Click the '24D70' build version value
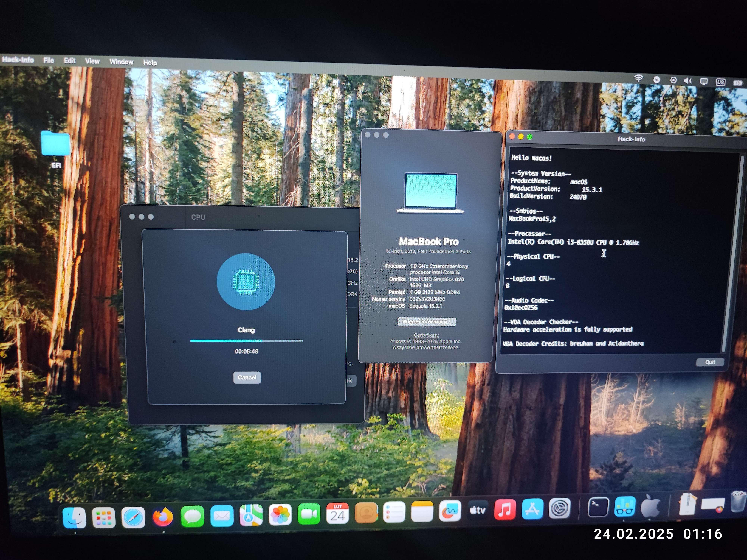Image resolution: width=747 pixels, height=560 pixels. [578, 197]
